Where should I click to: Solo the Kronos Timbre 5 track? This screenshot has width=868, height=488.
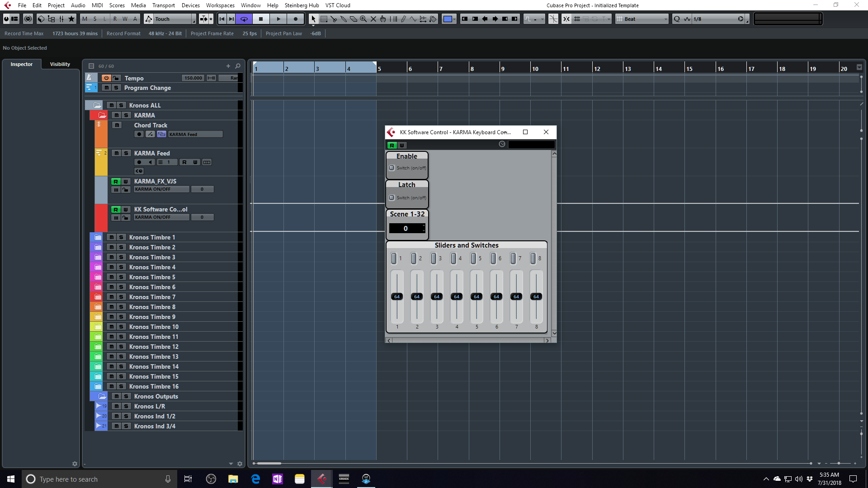[121, 277]
